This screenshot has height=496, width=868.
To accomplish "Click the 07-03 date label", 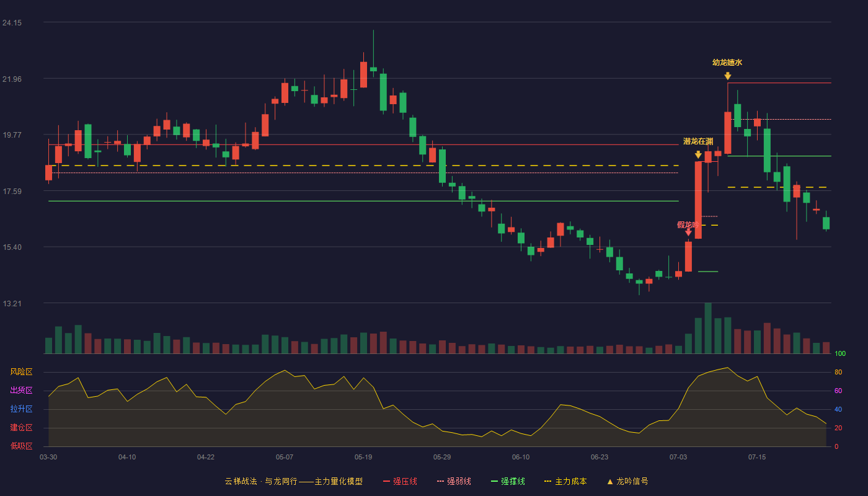I will (678, 457).
